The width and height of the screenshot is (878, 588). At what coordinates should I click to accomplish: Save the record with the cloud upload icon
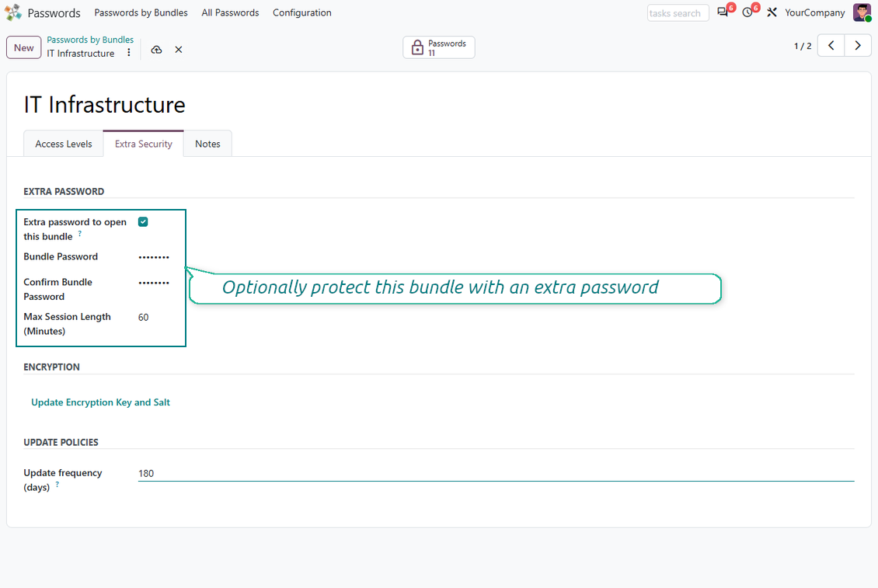point(156,50)
